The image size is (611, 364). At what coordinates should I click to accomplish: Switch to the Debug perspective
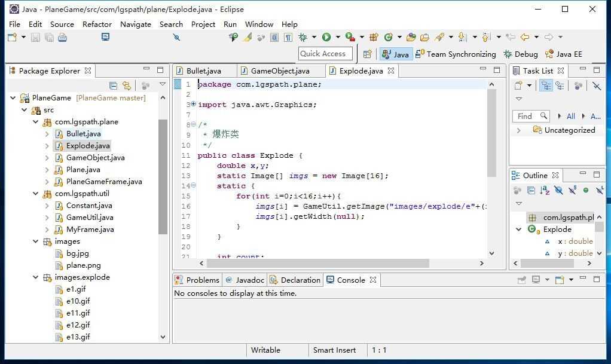pyautogui.click(x=520, y=54)
